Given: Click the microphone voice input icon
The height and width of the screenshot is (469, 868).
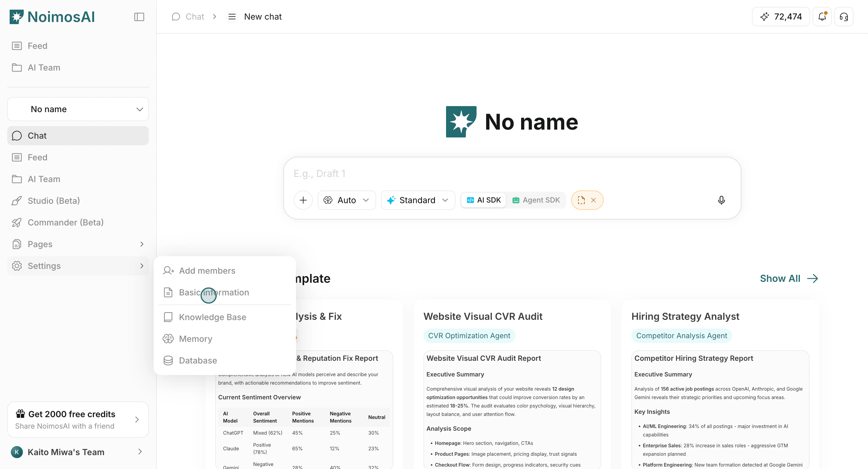Looking at the screenshot, I should 721,200.
